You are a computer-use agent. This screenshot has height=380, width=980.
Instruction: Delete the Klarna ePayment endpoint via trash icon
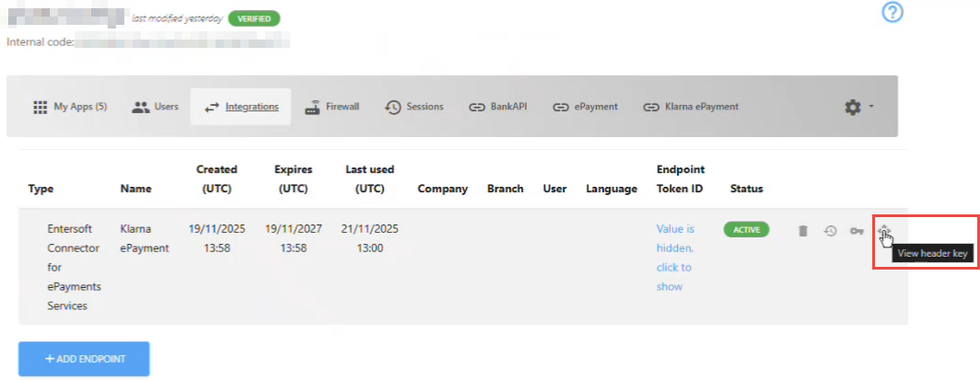point(803,231)
